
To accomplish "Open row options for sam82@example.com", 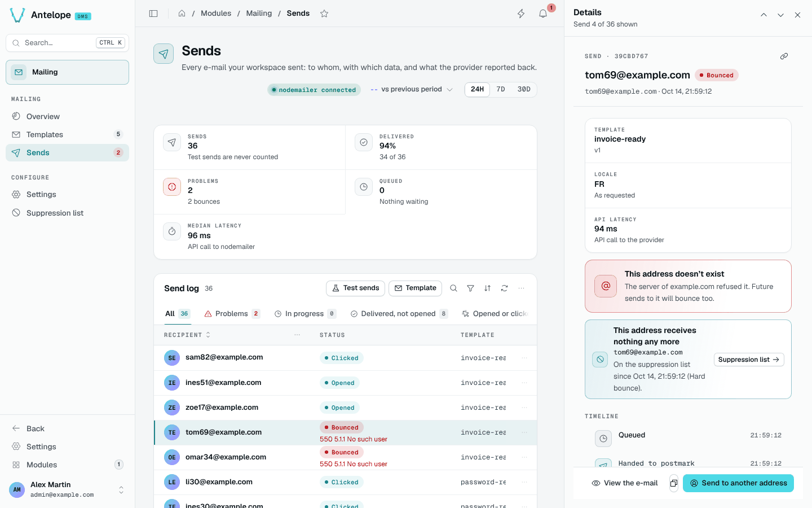I will pos(524,358).
